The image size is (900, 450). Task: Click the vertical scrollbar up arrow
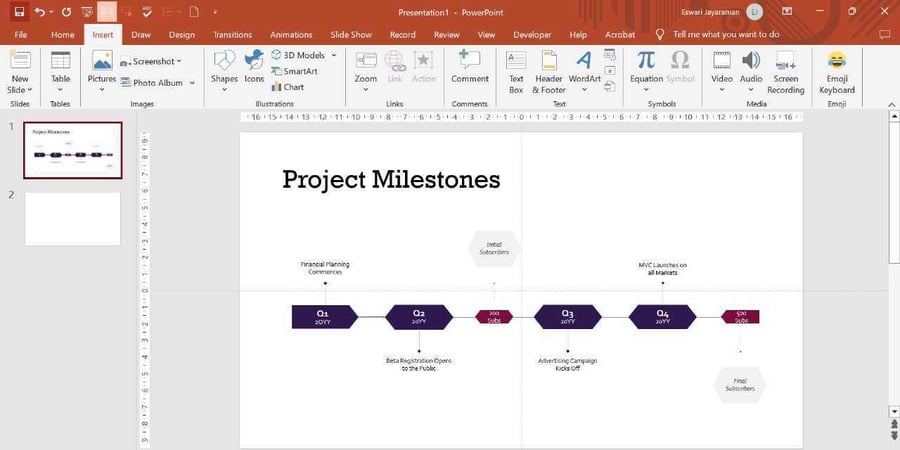[894, 117]
